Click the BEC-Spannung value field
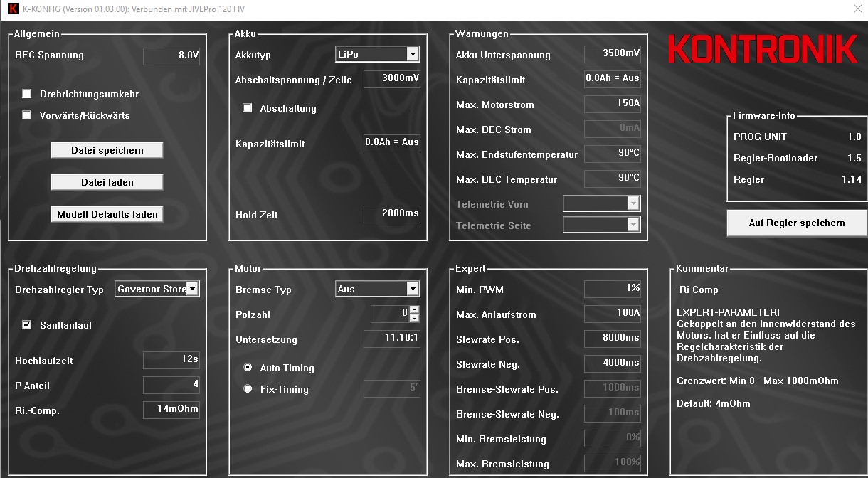 171,55
